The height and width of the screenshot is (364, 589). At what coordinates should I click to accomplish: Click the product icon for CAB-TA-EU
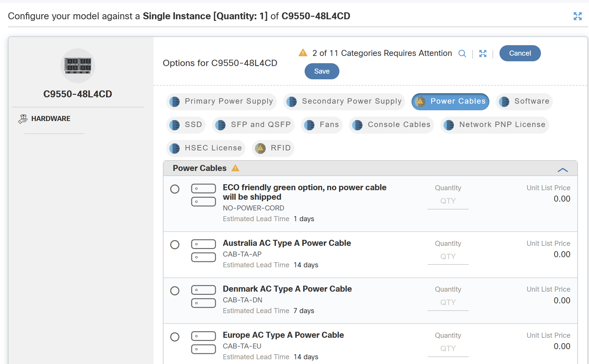(x=203, y=343)
